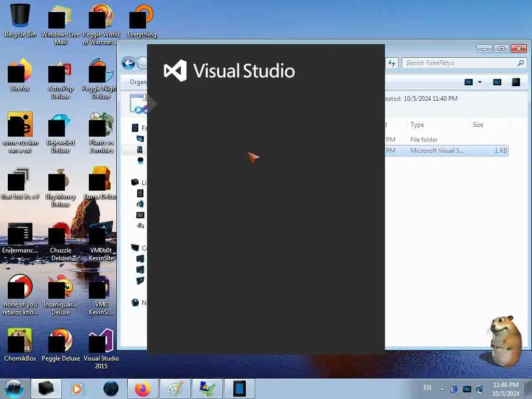Click the dark globe taskbar icon
532x399 pixels.
(111, 389)
